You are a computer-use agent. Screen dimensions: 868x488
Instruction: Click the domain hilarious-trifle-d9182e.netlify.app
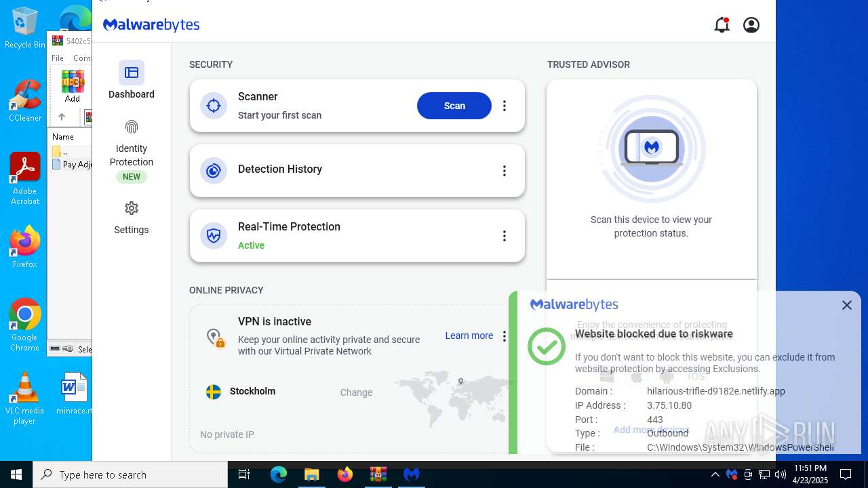(x=716, y=391)
